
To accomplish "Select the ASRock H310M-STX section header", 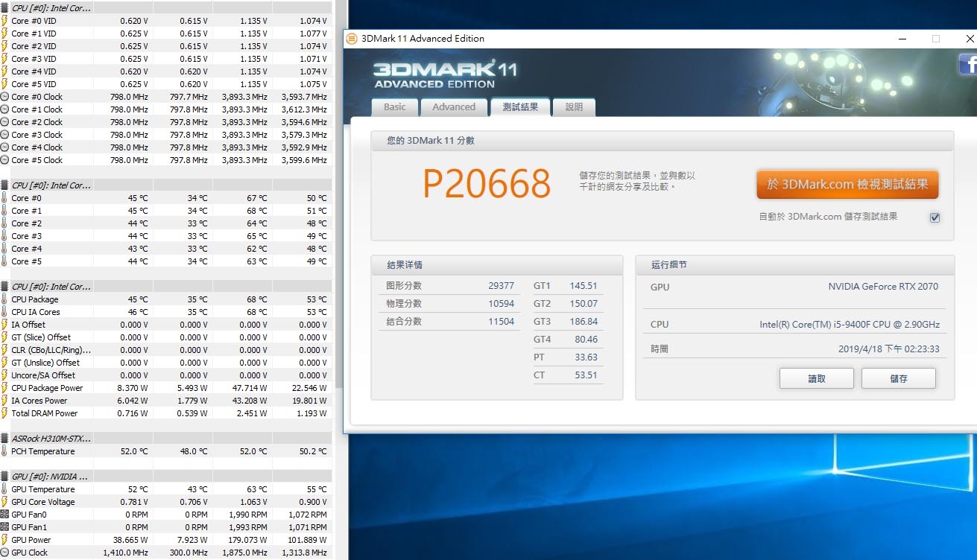I will (51, 439).
